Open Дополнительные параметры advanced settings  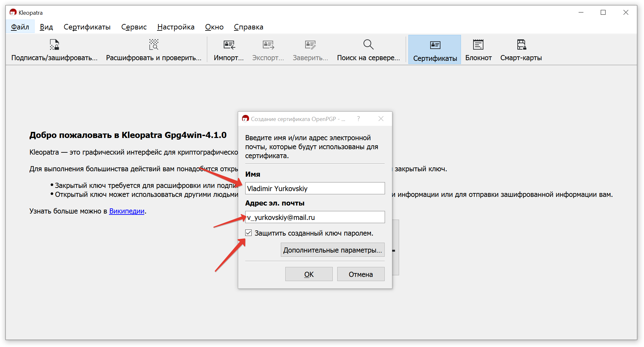click(x=332, y=250)
